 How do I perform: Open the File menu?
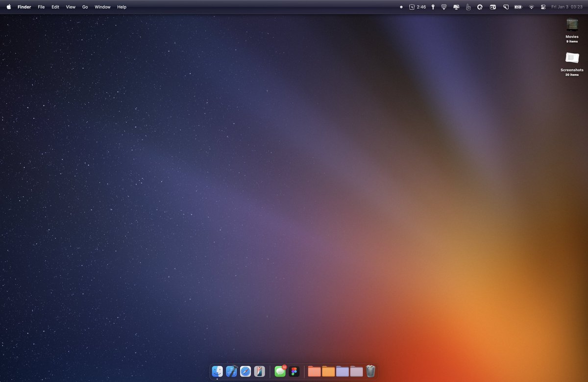click(41, 7)
